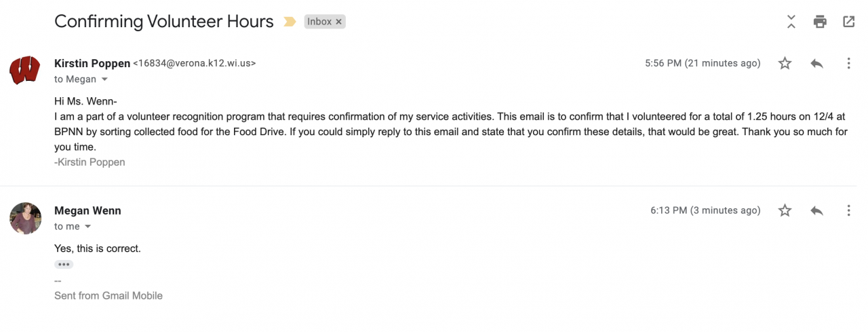
Task: Reply to Megan Wenn's message
Action: pos(816,210)
